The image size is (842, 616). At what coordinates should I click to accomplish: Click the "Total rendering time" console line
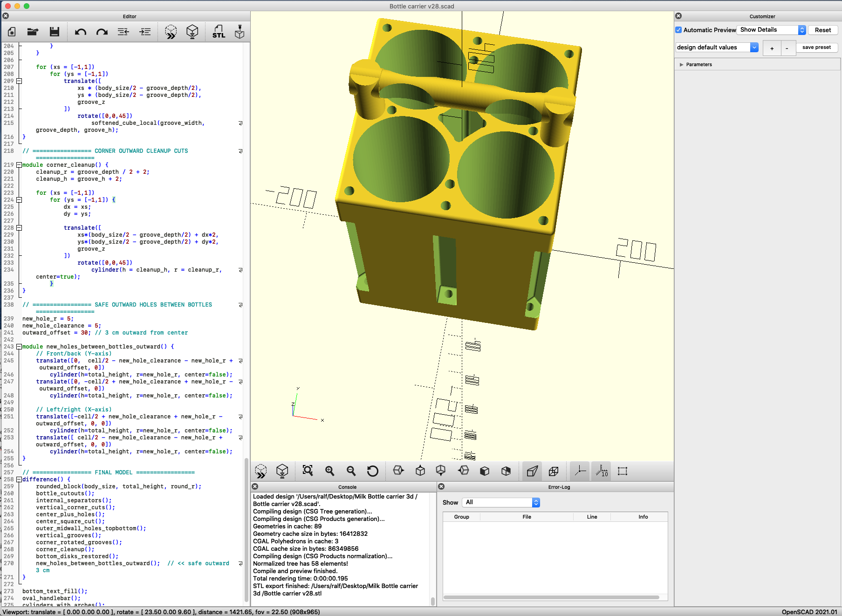(x=300, y=579)
